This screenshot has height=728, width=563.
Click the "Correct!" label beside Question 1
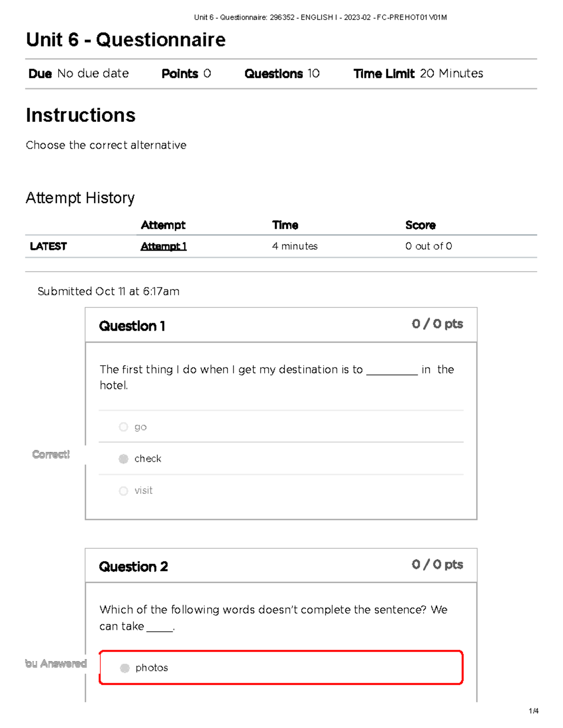coord(50,455)
